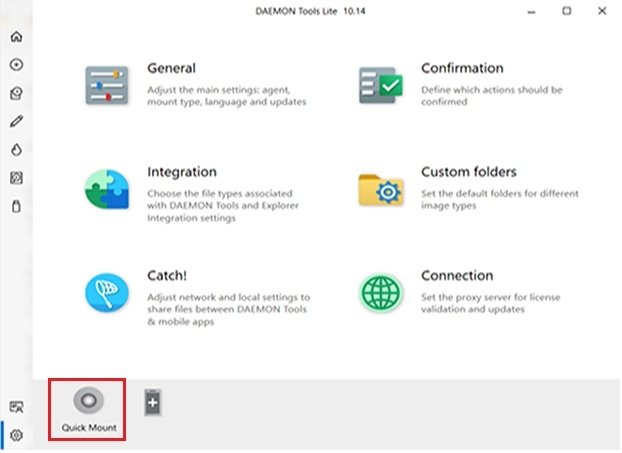Open the image editor disc icon in sidebar
The width and height of the screenshot is (622, 453).
(x=16, y=93)
